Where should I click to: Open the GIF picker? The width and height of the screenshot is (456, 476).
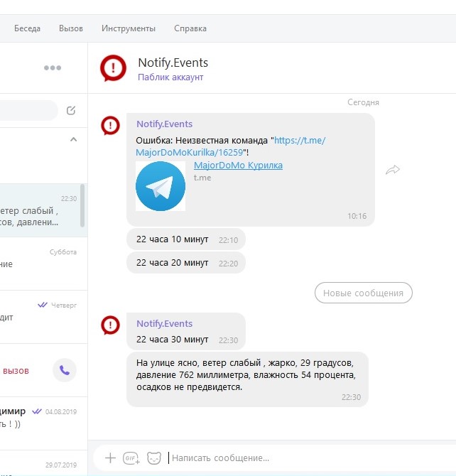point(131,458)
